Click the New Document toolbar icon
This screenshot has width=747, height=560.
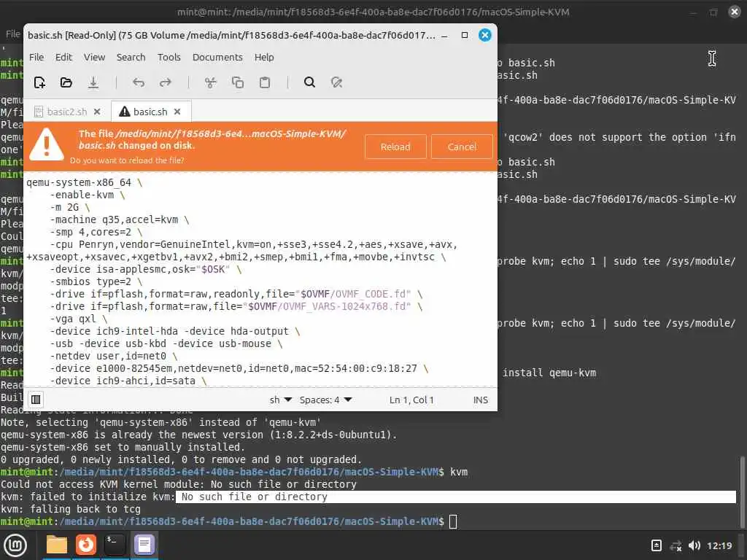point(39,82)
